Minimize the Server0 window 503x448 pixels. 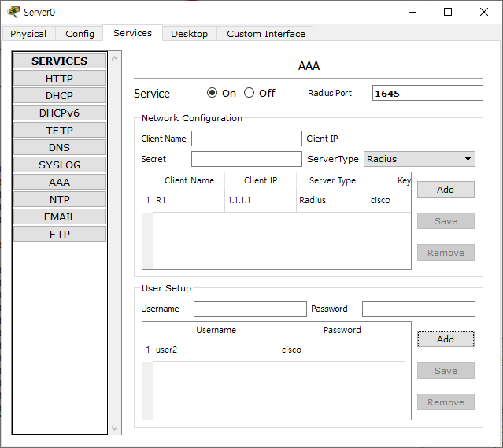pyautogui.click(x=412, y=12)
